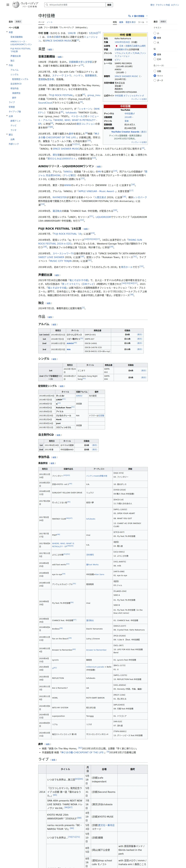
Task: Click reference [2] after SPACE SHOWER MUSIC所属
Action: 78,40
